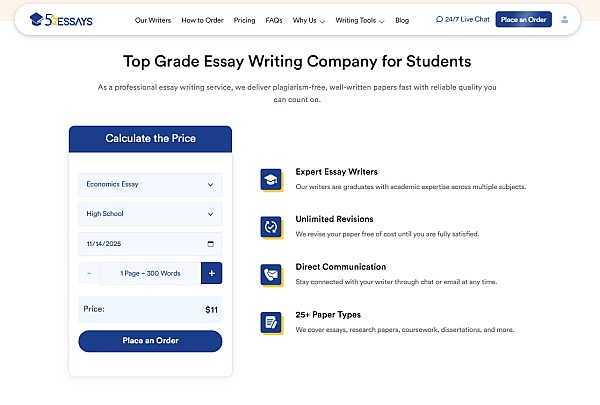The image size is (600, 405).
Task: Expand the Writing Tools menu
Action: click(361, 20)
